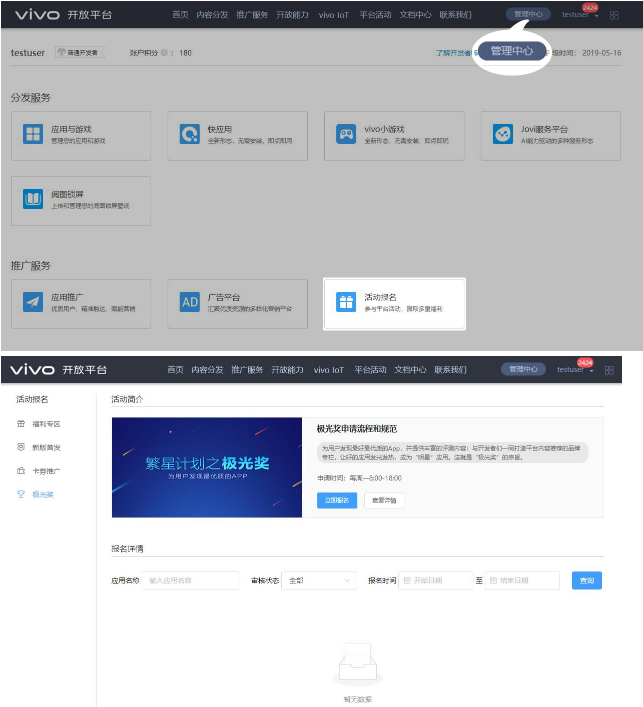Image resolution: width=643 pixels, height=707 pixels.
Task: Open the 快应用 service card
Action: 237,136
